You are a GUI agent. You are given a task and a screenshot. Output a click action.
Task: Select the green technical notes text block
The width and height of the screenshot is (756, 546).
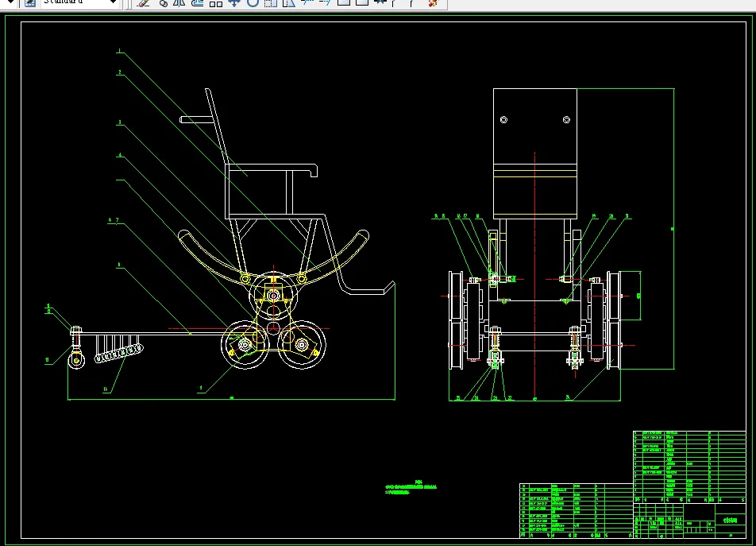[411, 487]
